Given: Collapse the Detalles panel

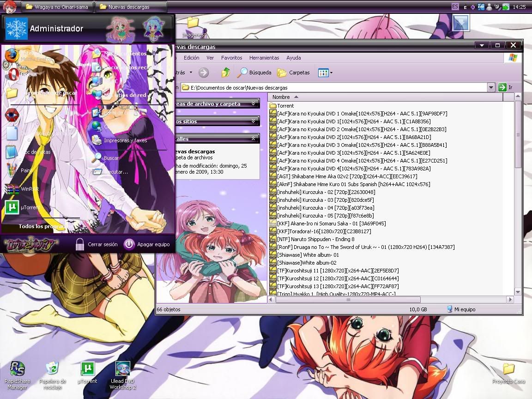Looking at the screenshot, I should click(x=254, y=139).
